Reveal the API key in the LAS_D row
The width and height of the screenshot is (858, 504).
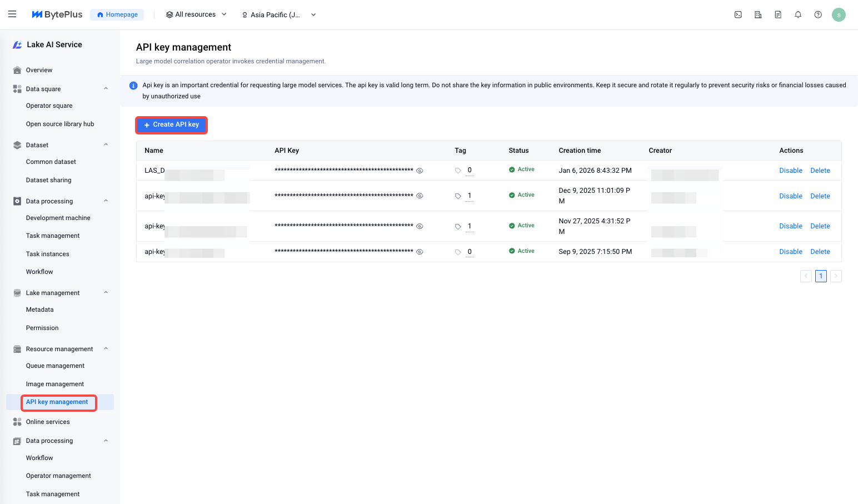pos(420,171)
